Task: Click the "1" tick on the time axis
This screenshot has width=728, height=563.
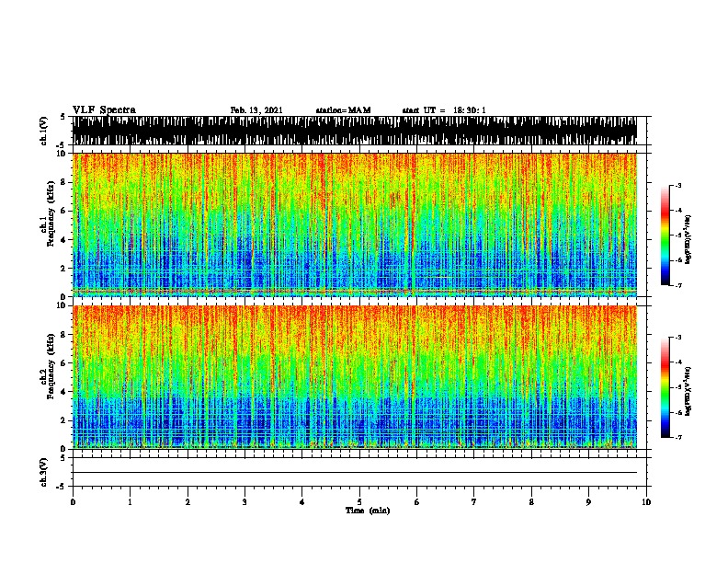Action: 130,502
